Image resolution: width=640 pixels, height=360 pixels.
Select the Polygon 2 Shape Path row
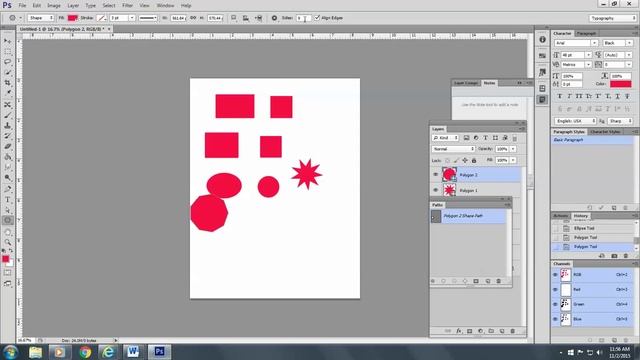tap(469, 216)
